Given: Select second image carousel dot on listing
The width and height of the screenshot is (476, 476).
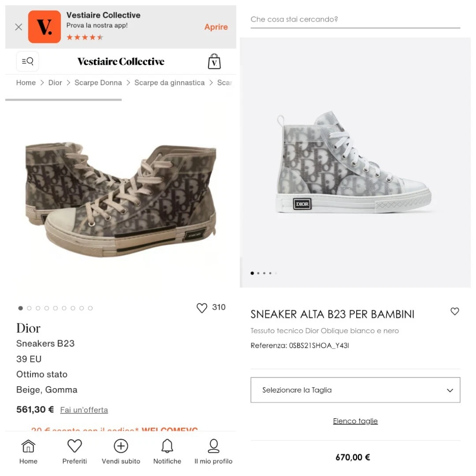Looking at the screenshot, I should 29,308.
